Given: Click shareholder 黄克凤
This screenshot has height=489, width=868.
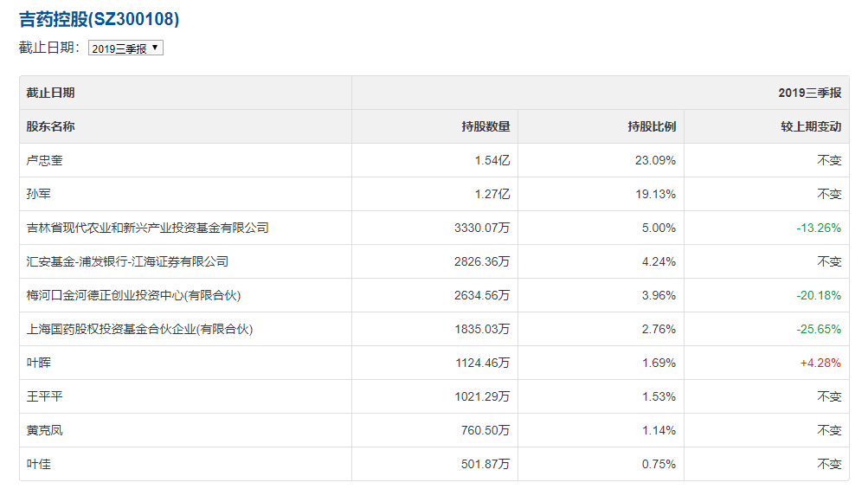Looking at the screenshot, I should (x=45, y=430).
